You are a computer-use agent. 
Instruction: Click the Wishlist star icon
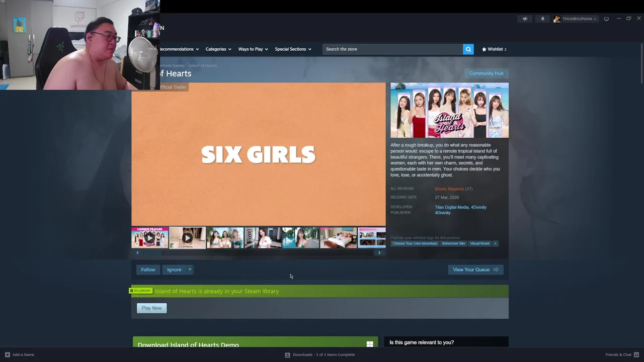click(484, 49)
